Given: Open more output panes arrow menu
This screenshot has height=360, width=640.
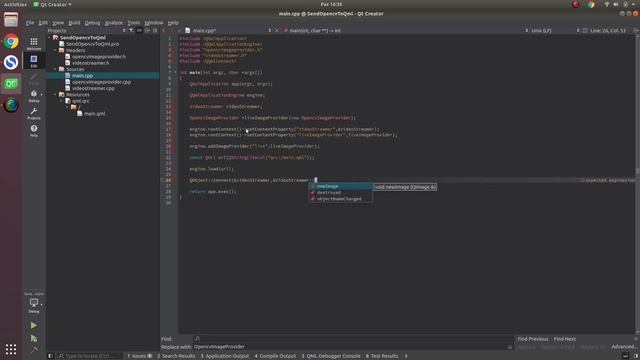Looking at the screenshot, I should click(x=406, y=356).
